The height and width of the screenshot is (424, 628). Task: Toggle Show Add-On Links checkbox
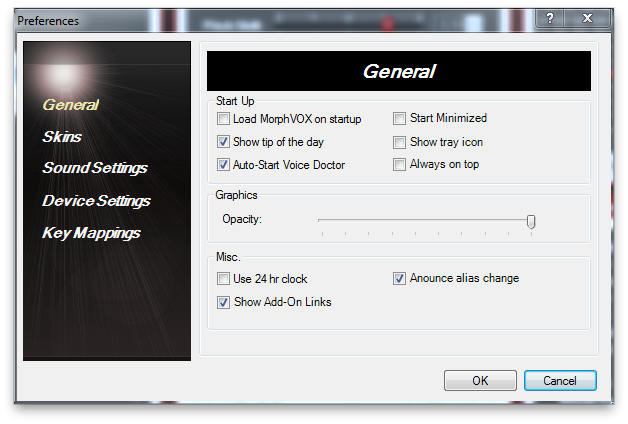[223, 302]
